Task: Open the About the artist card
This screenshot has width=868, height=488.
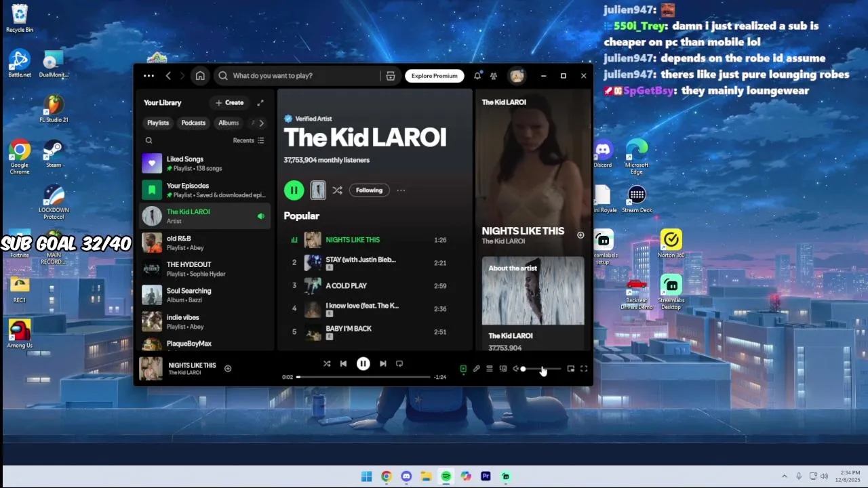Action: tap(533, 305)
